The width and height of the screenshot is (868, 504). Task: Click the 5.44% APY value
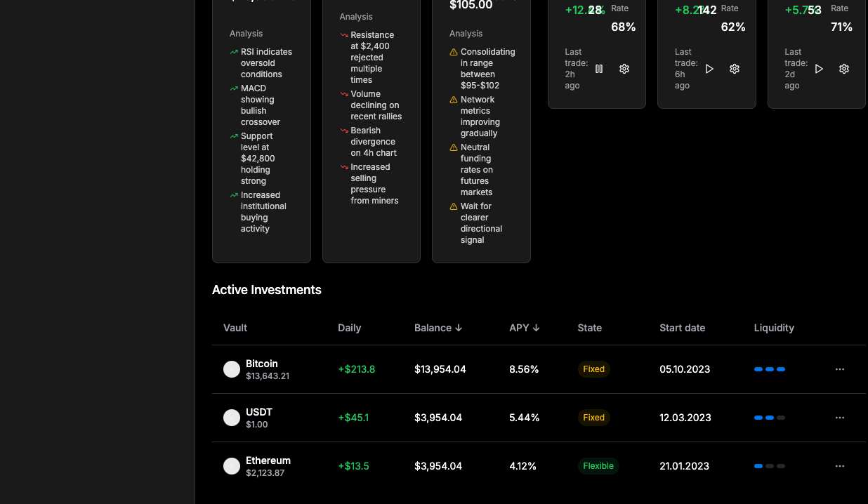coord(525,418)
